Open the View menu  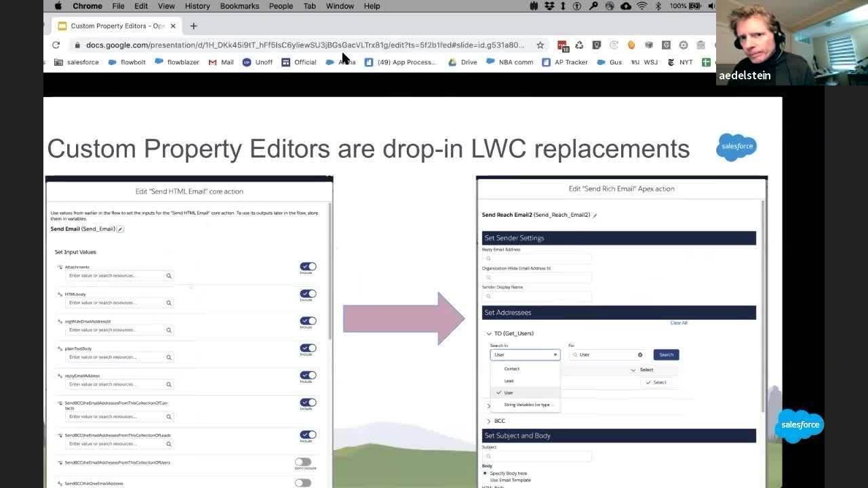pyautogui.click(x=166, y=6)
